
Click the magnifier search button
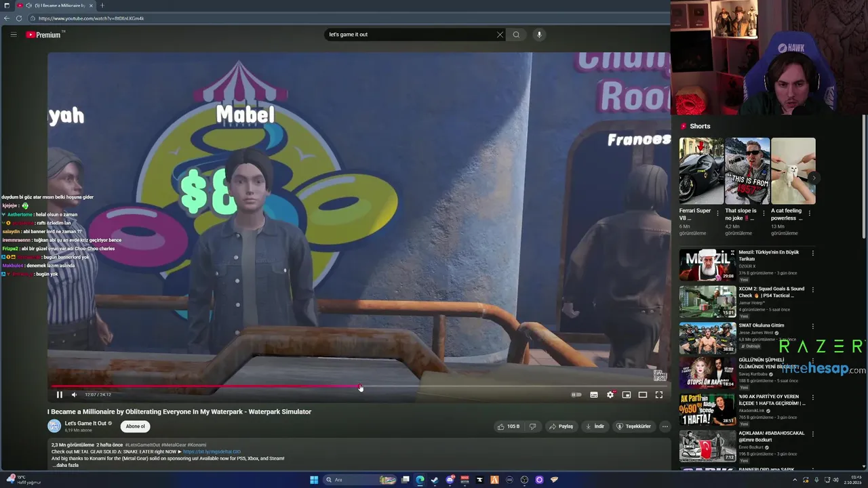coord(516,35)
